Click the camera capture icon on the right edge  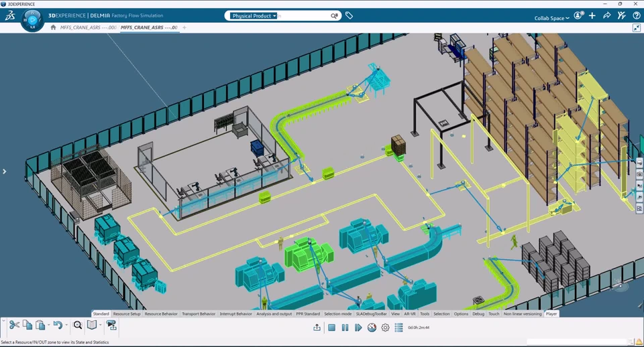point(639,174)
